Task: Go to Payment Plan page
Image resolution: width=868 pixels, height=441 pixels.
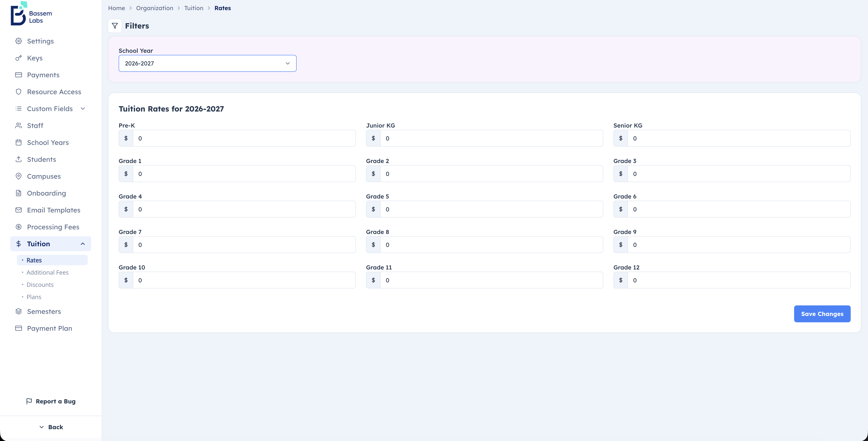Action: click(x=50, y=328)
